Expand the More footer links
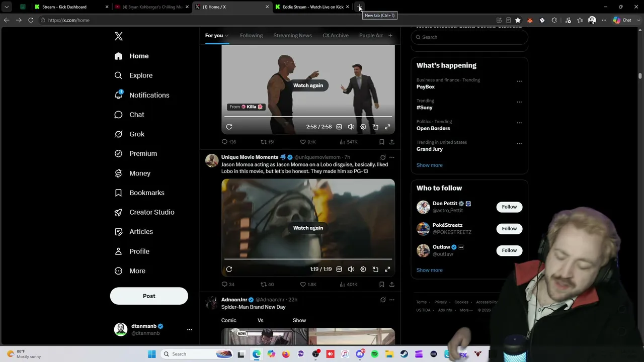This screenshot has width=644, height=362. (x=466, y=310)
